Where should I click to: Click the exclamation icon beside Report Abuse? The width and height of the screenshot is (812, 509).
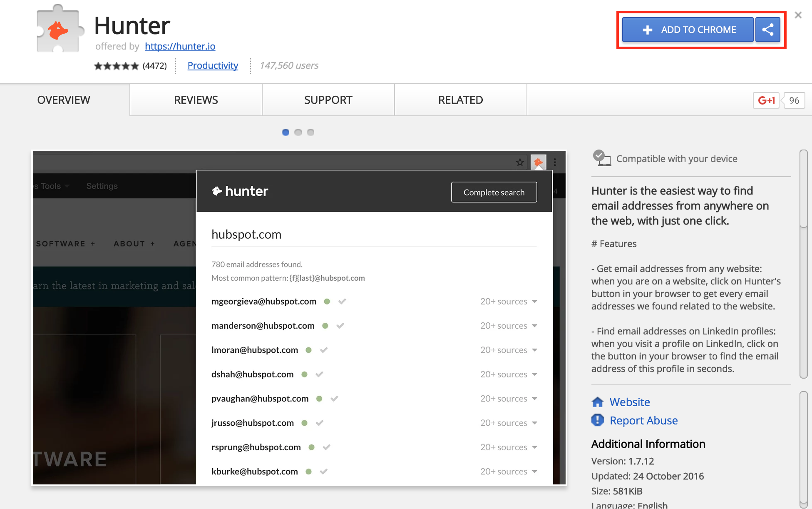pos(598,420)
